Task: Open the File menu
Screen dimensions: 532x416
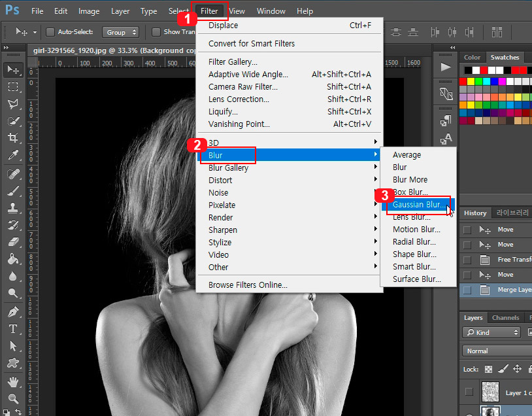Action: [37, 11]
